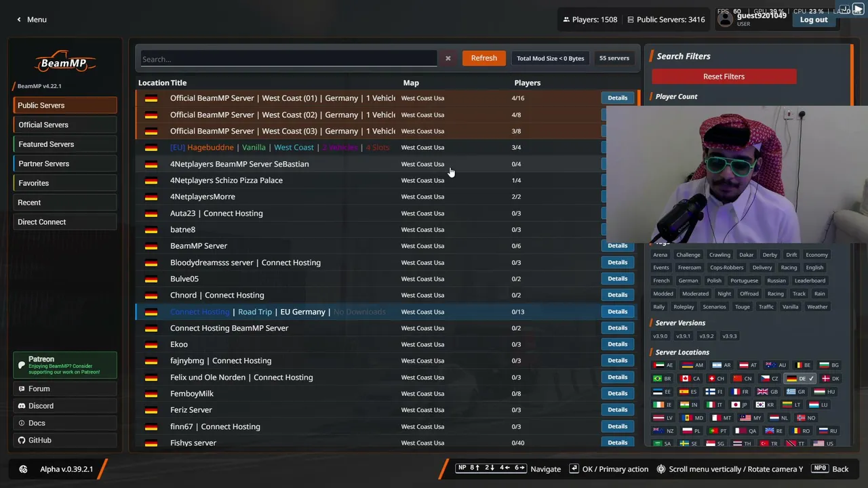The height and width of the screenshot is (488, 868).
Task: Open the Partner Servers tab
Action: pos(65,163)
